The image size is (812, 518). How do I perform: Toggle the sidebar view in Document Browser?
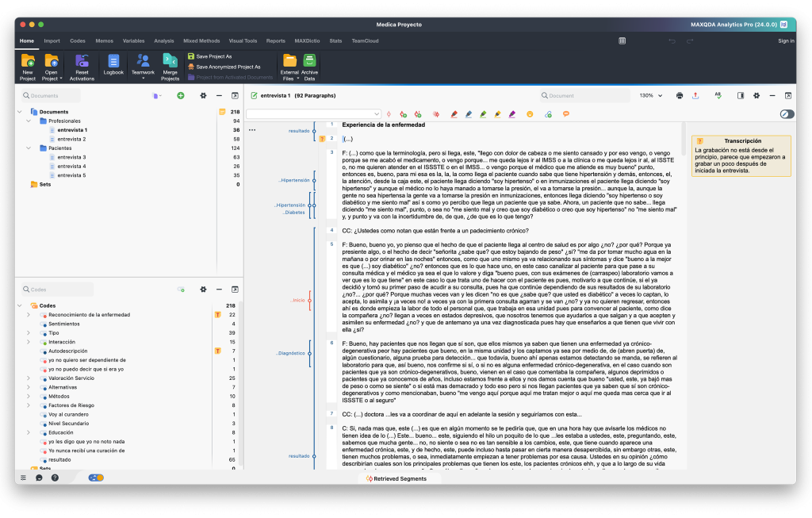[742, 95]
